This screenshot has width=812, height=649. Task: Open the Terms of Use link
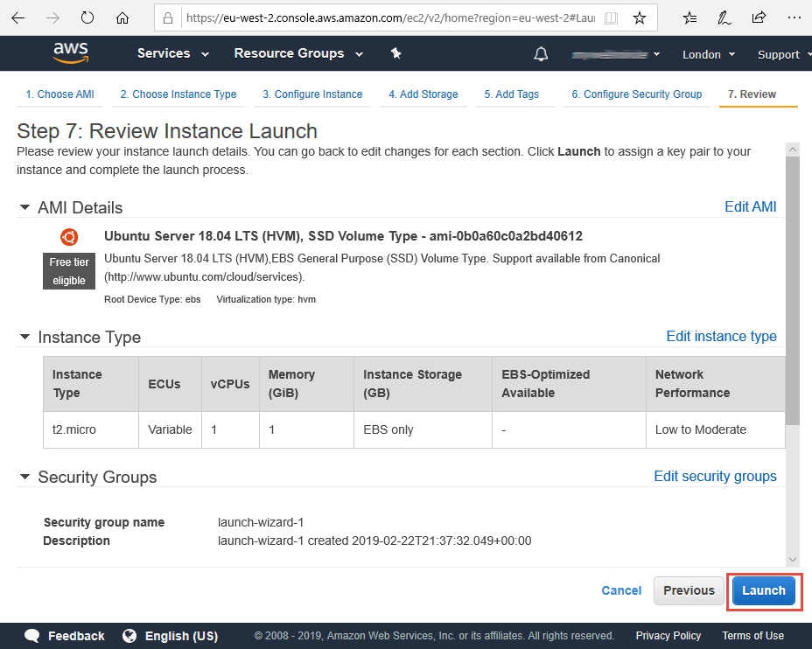(753, 636)
